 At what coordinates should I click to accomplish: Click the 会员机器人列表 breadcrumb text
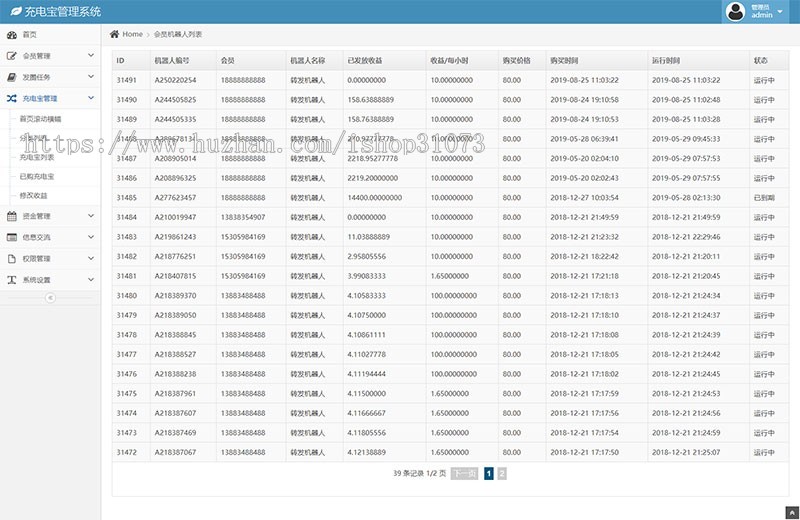pos(178,34)
